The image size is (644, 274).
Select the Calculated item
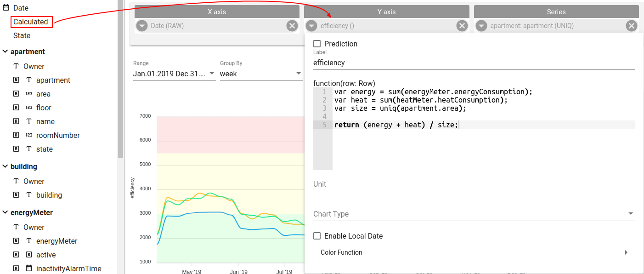[x=31, y=22]
